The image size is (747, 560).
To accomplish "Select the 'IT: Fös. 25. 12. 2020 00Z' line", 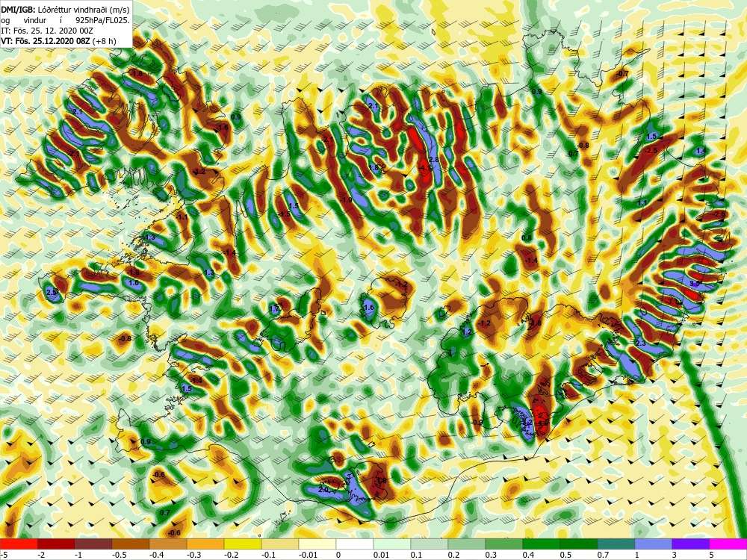I will 47,31.
